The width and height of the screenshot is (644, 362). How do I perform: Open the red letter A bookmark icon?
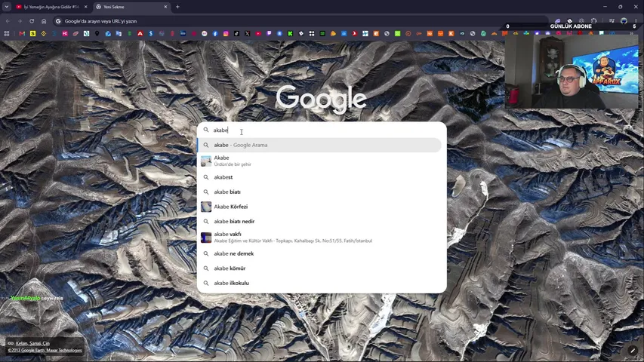tap(140, 34)
